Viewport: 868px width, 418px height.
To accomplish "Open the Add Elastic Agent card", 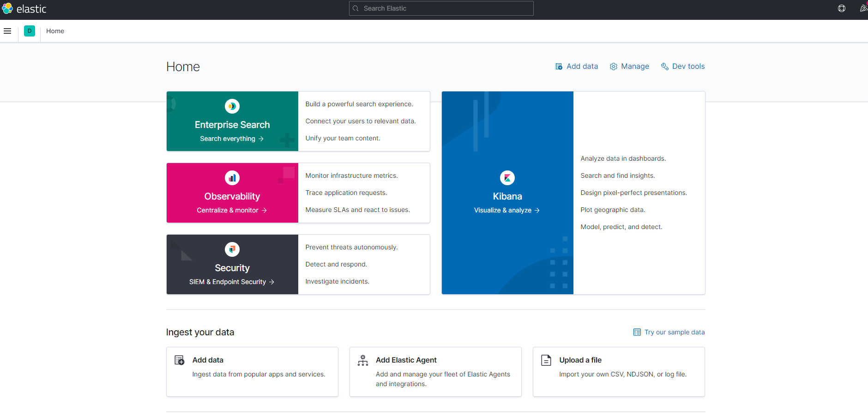I will [435, 372].
